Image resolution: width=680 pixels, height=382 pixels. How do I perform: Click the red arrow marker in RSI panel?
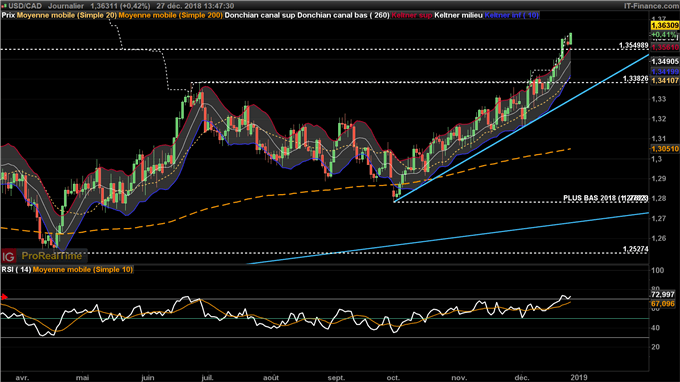[x=4, y=297]
